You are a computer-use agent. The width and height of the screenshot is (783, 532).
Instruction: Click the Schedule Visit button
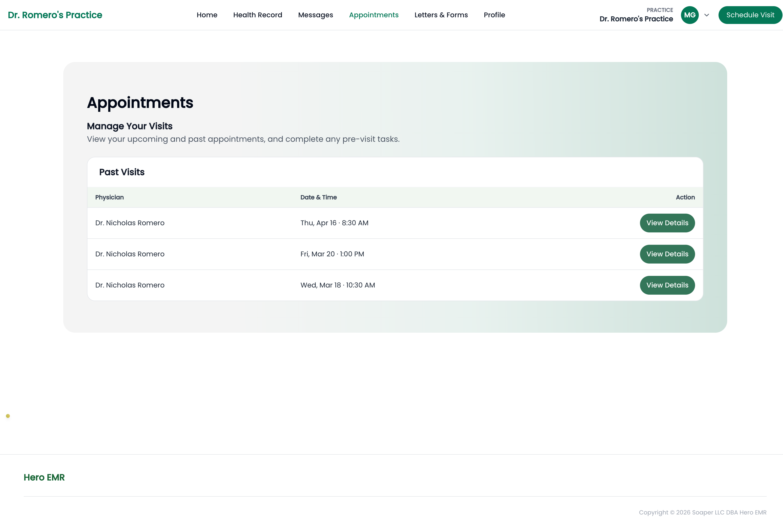pos(750,15)
